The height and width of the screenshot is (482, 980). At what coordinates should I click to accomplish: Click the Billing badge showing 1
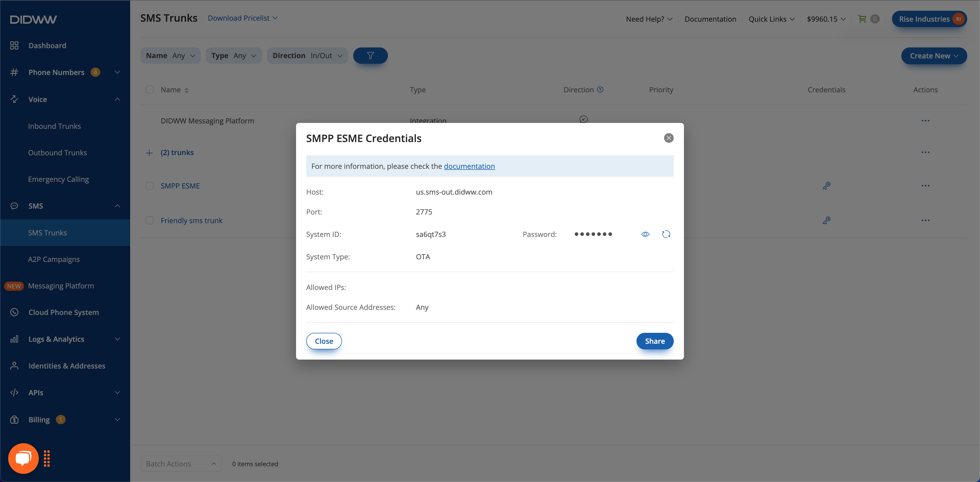pyautogui.click(x=60, y=420)
